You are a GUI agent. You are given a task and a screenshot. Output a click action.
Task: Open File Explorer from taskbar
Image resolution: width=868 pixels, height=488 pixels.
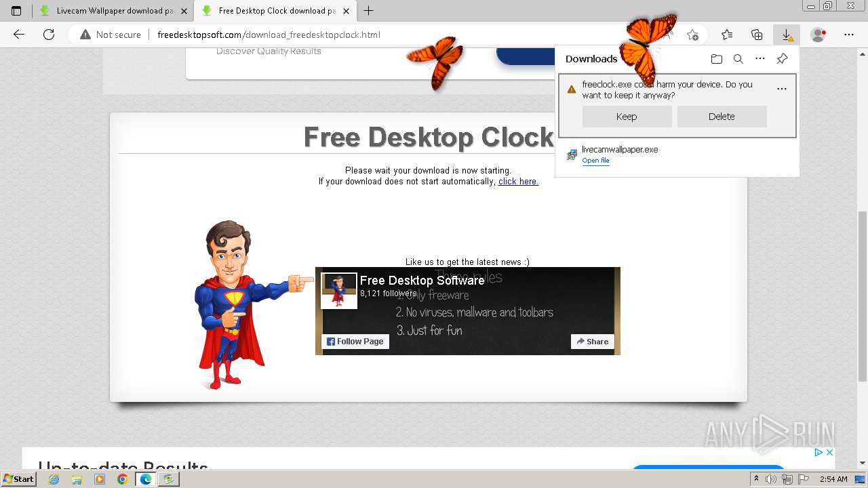[77, 479]
